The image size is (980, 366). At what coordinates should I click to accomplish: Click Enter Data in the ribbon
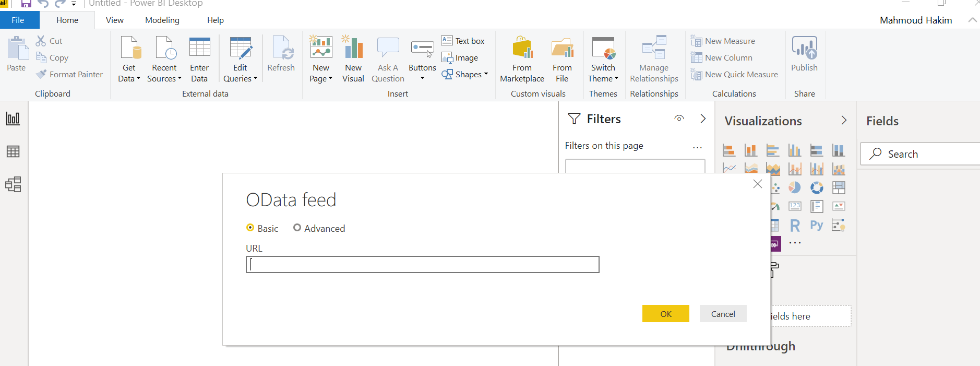pyautogui.click(x=199, y=60)
